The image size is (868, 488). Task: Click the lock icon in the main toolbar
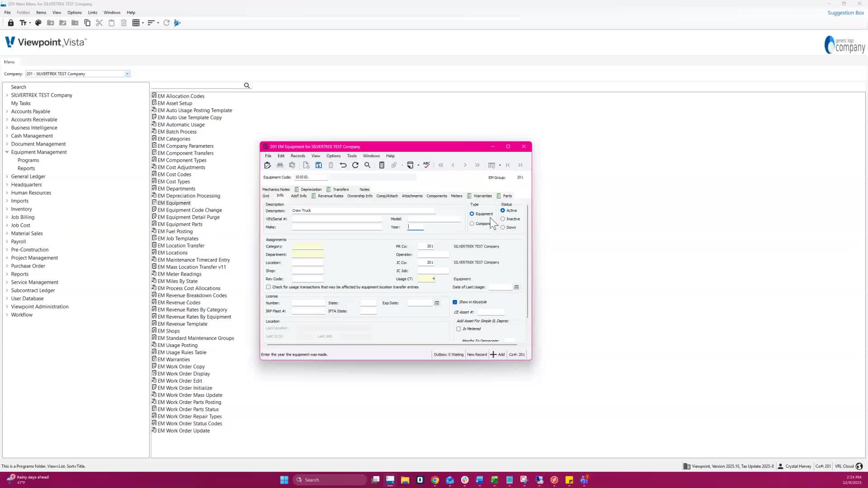[x=11, y=23]
